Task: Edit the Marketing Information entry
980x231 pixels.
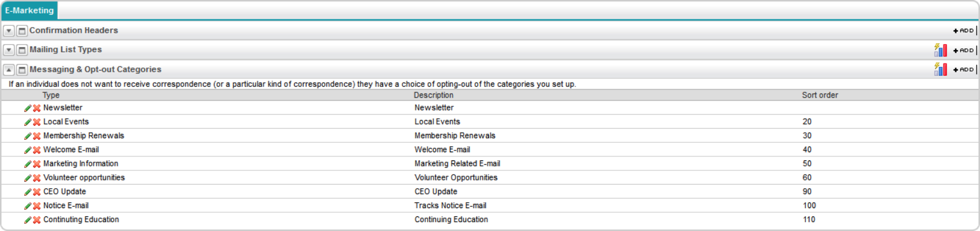Action: pos(28,164)
